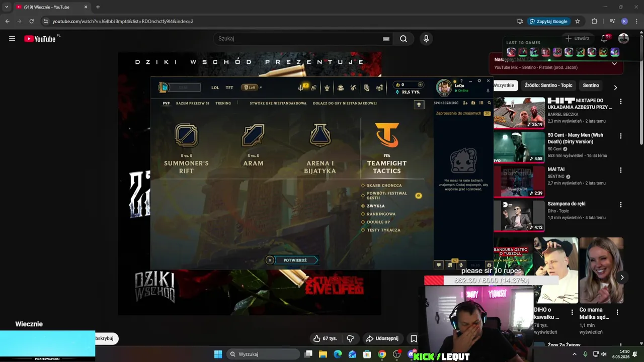Click the YouTube search magnifier button
The width and height of the screenshot is (644, 362).
(404, 39)
